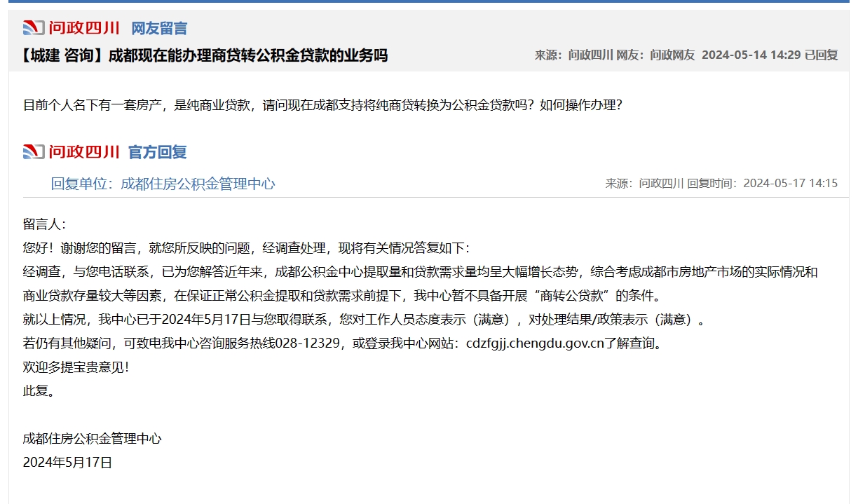858x504 pixels.
Task: Click the 来源：问政四川 text in the reply header
Action: (x=645, y=184)
